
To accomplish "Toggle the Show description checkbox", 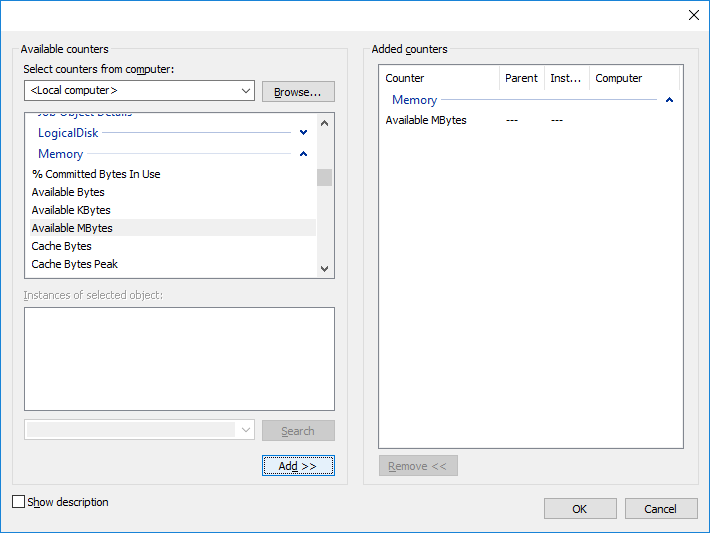I will (x=19, y=502).
